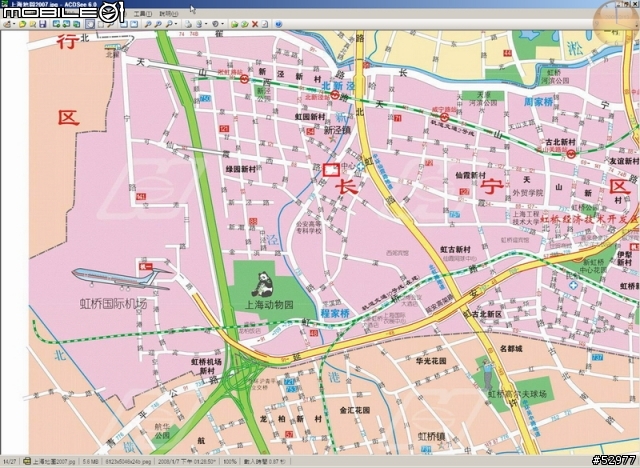Open Edit Mode via the palette icon

pyautogui.click(x=7, y=24)
